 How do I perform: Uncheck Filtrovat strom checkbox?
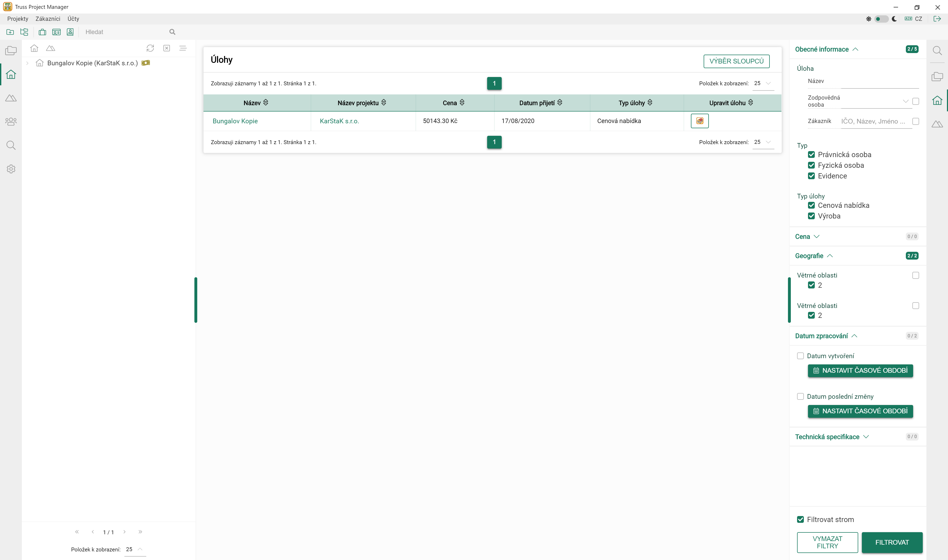coord(800,520)
